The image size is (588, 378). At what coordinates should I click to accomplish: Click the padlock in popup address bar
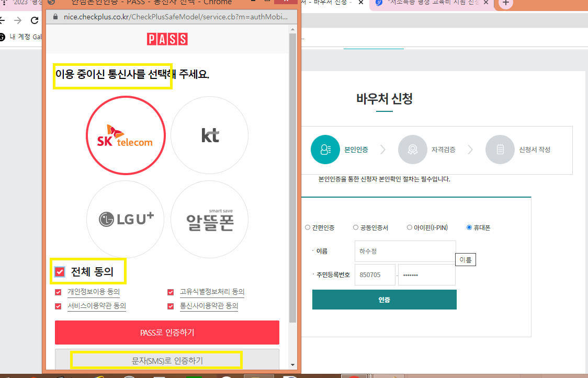coord(55,17)
